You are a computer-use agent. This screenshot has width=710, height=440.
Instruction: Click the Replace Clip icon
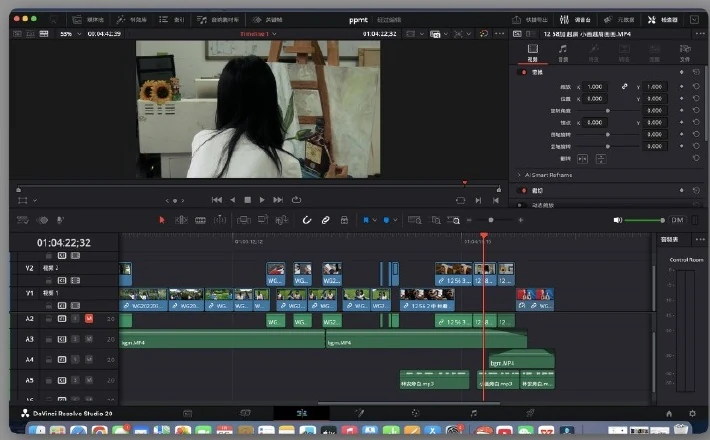pos(282,220)
